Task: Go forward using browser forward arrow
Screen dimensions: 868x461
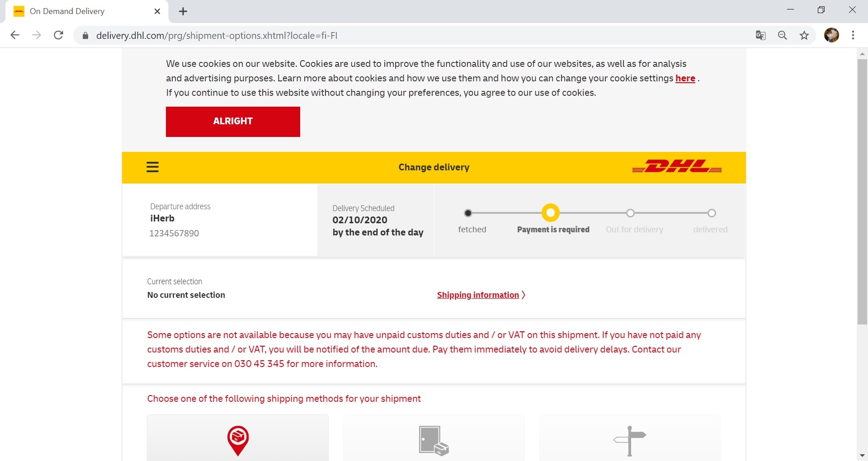Action: tap(37, 35)
